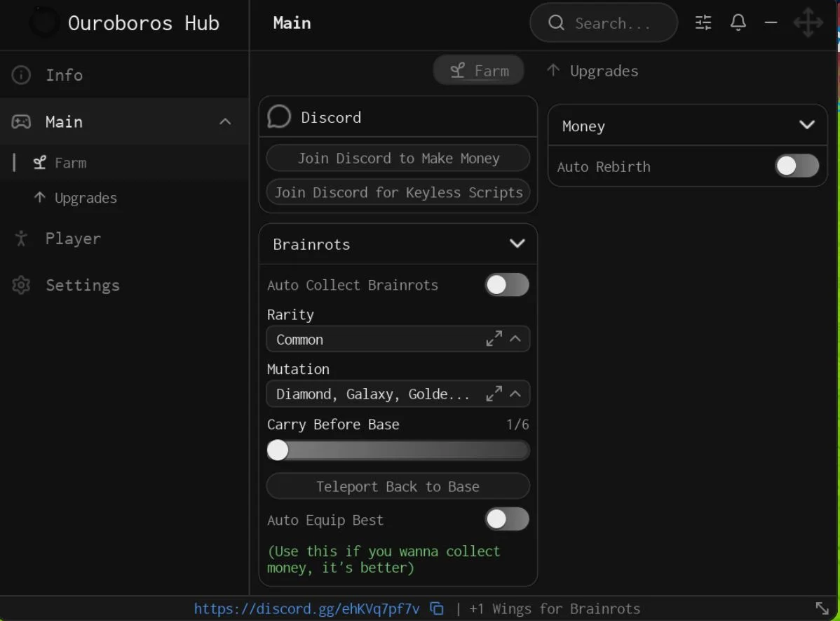Toggle Auto Collect Brainrots
This screenshot has height=621, width=840.
(507, 285)
